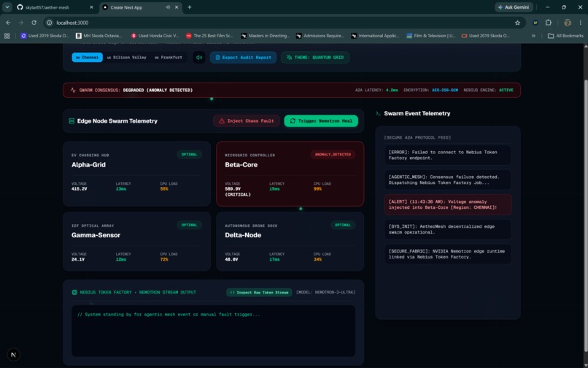
Task: Reload the page with the browser refresh icon
Action: [x=34, y=23]
